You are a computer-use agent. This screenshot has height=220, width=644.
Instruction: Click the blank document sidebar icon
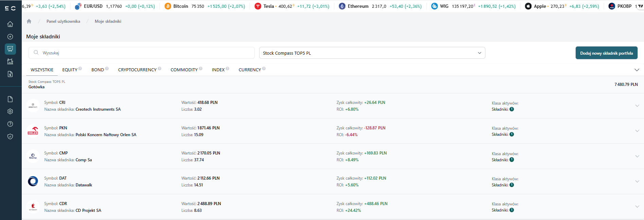pyautogui.click(x=10, y=99)
